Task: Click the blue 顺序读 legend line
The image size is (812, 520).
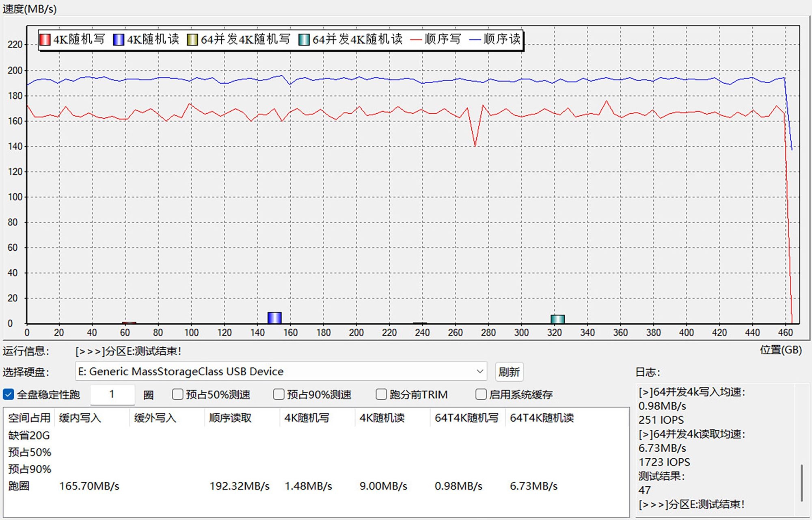Action: 475,39
